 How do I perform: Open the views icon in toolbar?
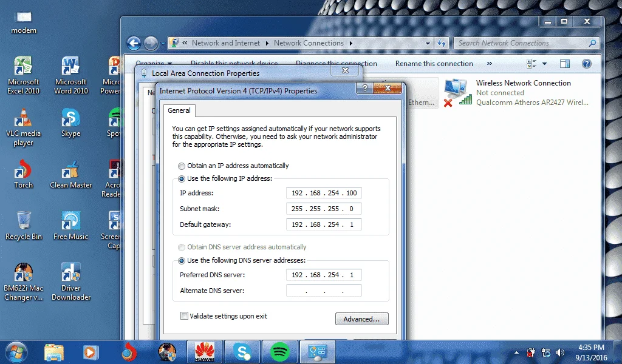click(x=531, y=64)
